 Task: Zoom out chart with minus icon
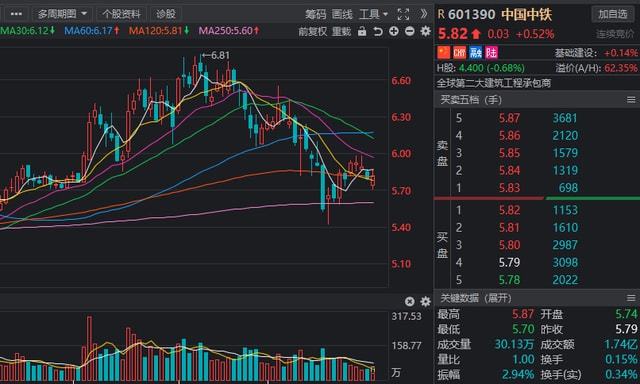409,31
